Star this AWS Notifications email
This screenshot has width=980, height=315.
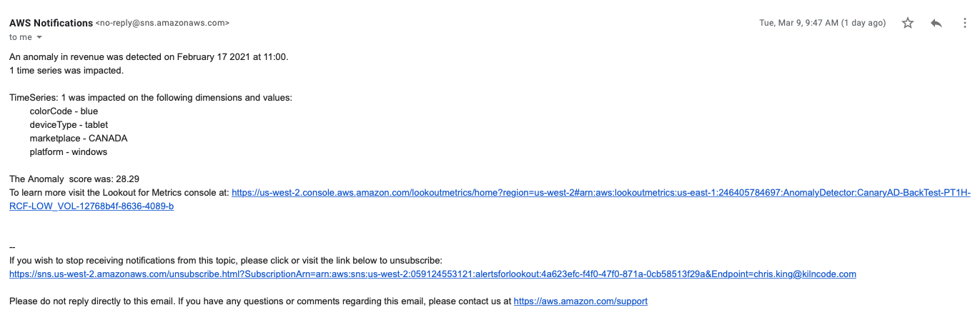[x=908, y=23]
